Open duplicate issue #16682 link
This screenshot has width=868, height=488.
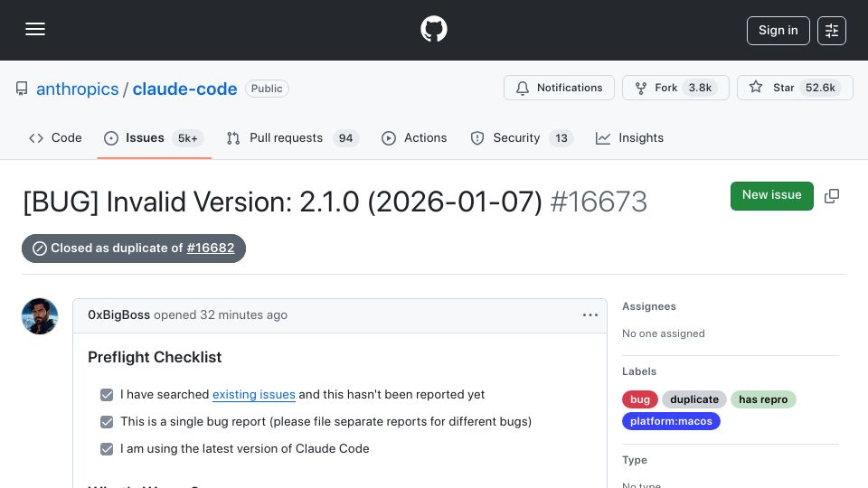click(211, 249)
